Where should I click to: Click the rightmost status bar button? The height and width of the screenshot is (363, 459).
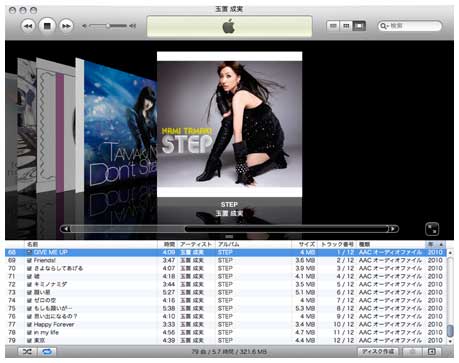(431, 351)
